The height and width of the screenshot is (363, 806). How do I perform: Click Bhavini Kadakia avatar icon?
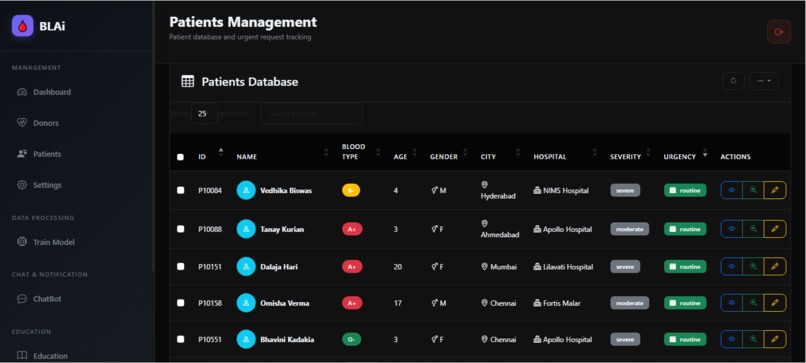pos(246,339)
